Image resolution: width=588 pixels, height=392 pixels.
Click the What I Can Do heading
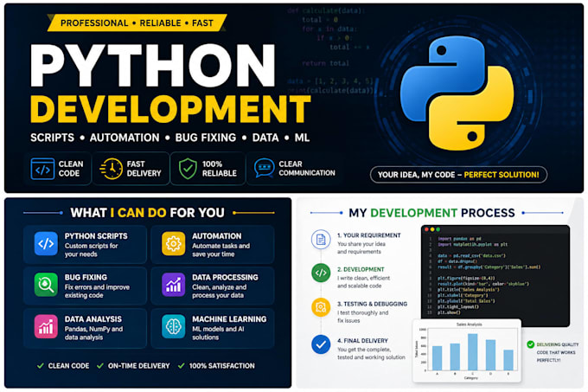pyautogui.click(x=147, y=213)
